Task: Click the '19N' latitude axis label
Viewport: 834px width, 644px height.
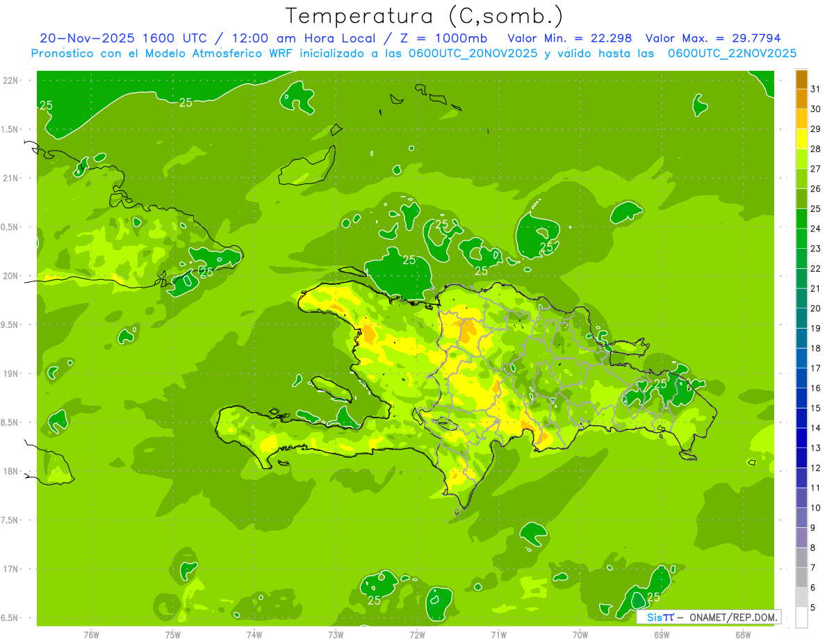Action: 12,373
